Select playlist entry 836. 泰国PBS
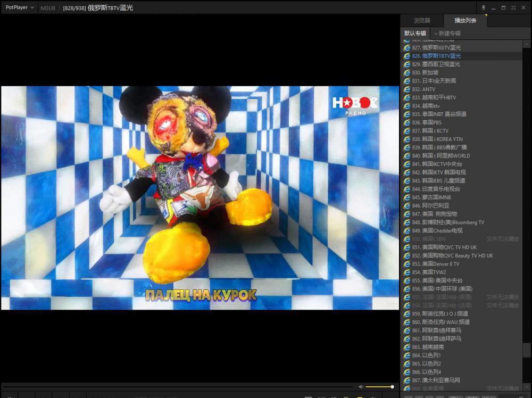Image resolution: width=532 pixels, height=398 pixels. [462, 122]
